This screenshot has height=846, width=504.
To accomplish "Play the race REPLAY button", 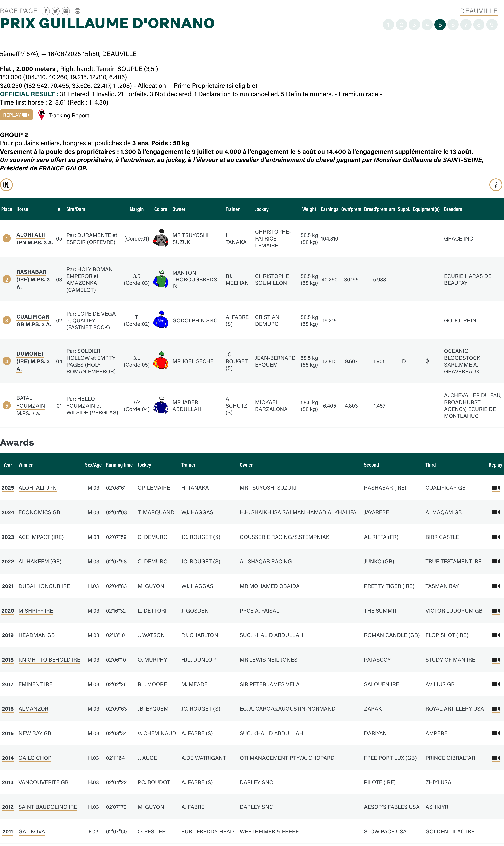I will click(x=16, y=115).
